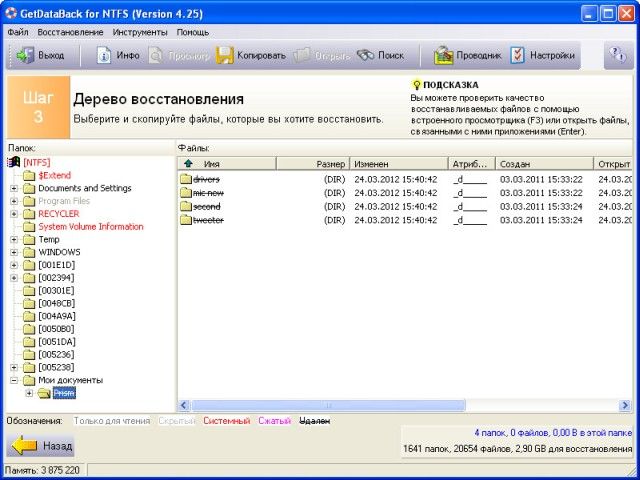This screenshot has height=480, width=640.
Task: Select the System Volume Information folder icon
Action: click(29, 227)
